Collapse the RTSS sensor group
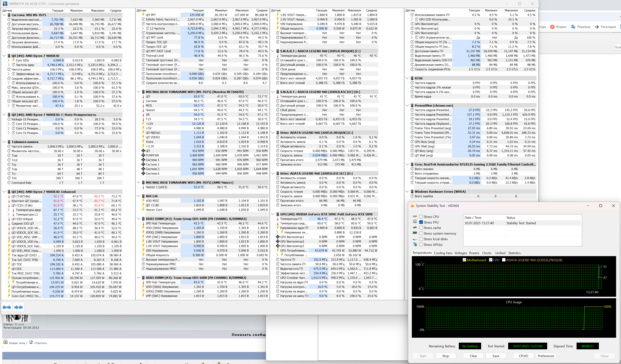621x364 pixels. 407,78
